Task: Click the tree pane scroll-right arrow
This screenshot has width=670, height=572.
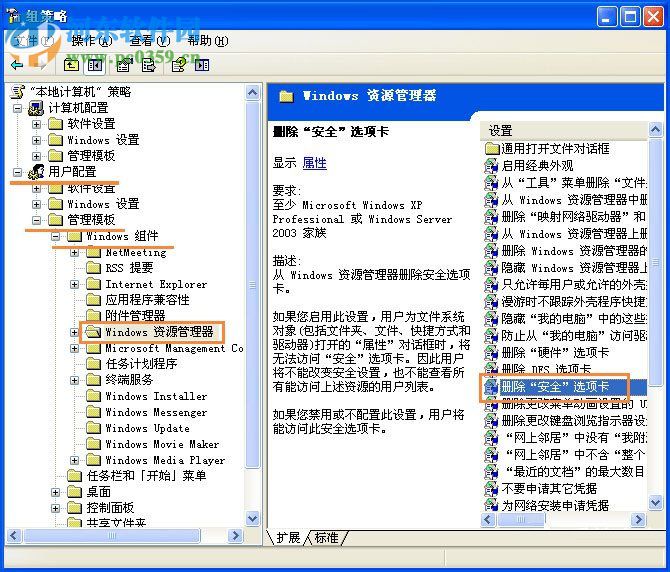Action: (235, 536)
